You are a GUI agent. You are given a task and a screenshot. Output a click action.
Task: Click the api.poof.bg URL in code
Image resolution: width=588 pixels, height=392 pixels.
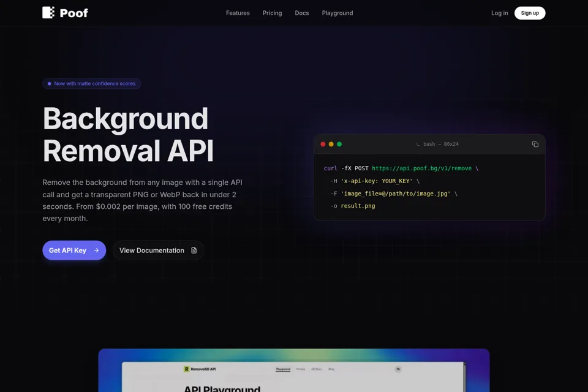[x=421, y=168]
